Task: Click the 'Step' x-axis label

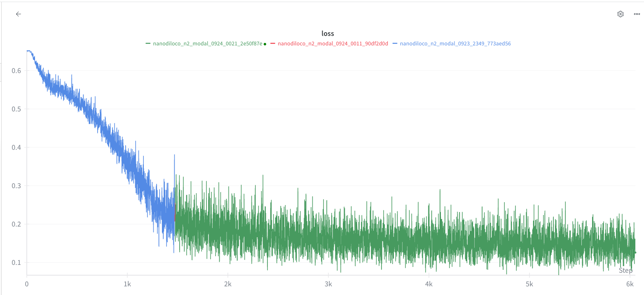Action: (x=625, y=270)
